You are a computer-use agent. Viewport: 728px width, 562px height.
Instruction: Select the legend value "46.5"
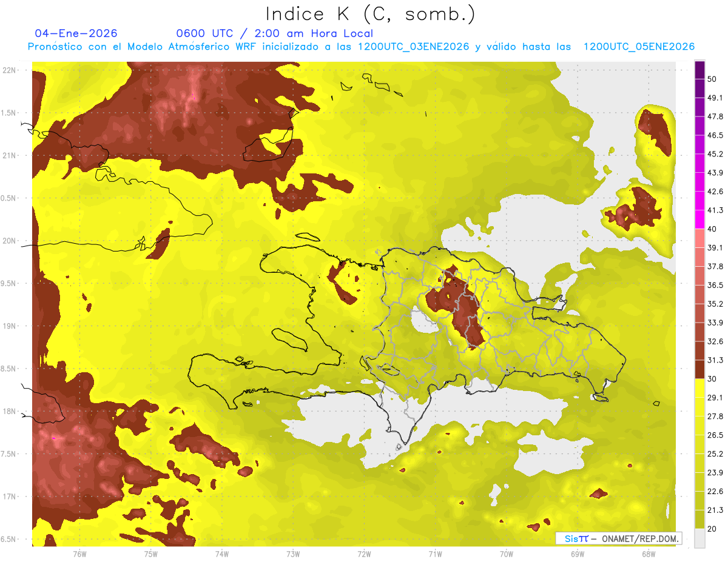[x=715, y=135]
